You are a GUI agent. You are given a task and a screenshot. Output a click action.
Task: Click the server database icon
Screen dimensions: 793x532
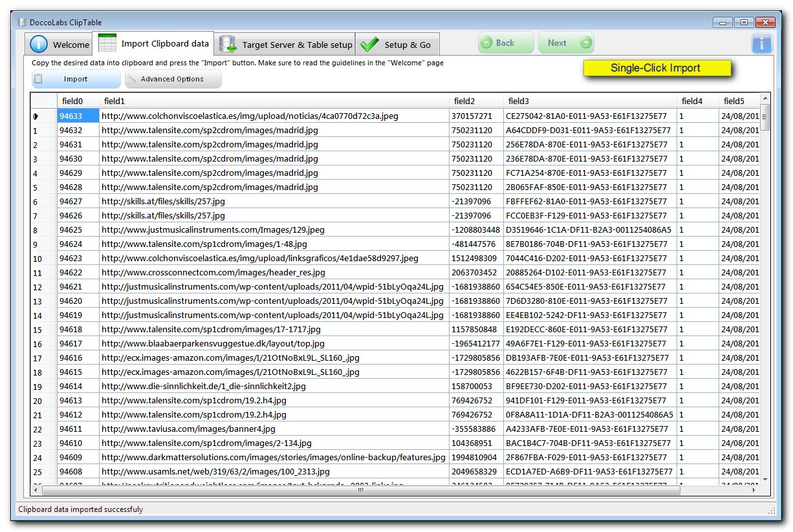[228, 44]
